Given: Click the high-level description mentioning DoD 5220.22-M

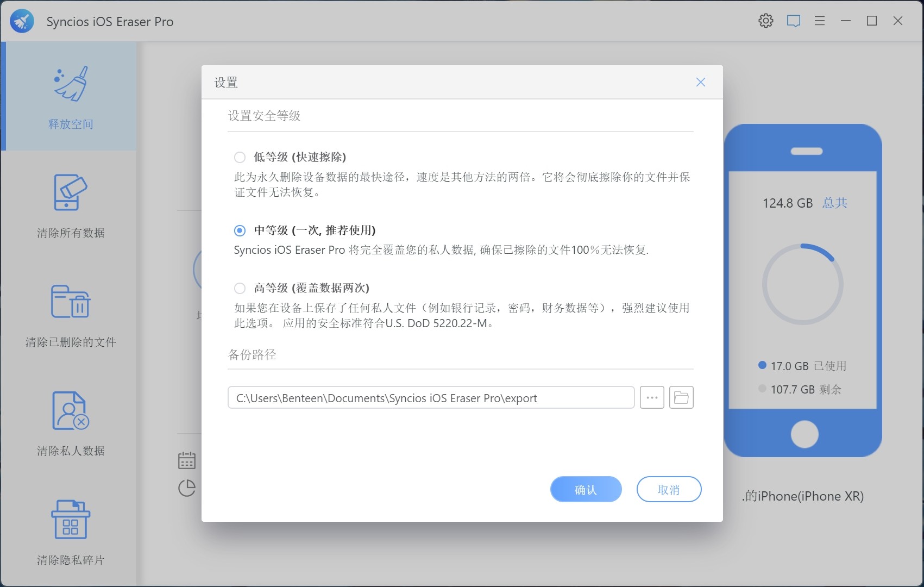Looking at the screenshot, I should pyautogui.click(x=462, y=315).
